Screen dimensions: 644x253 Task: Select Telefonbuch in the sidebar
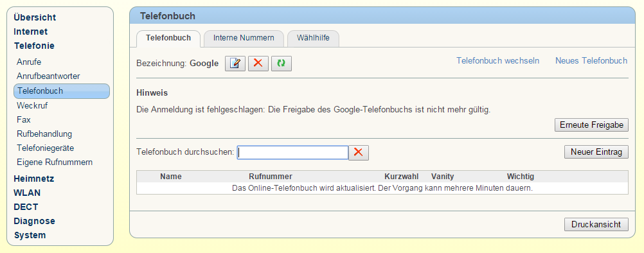coord(62,91)
